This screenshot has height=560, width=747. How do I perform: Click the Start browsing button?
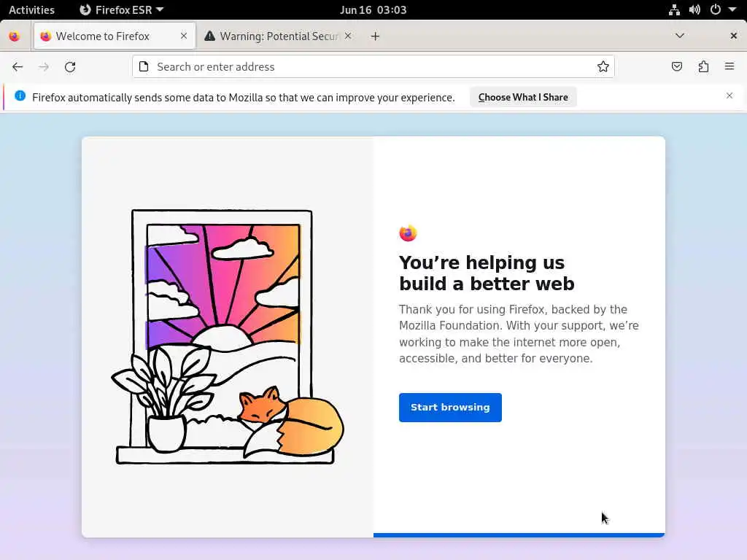point(450,407)
